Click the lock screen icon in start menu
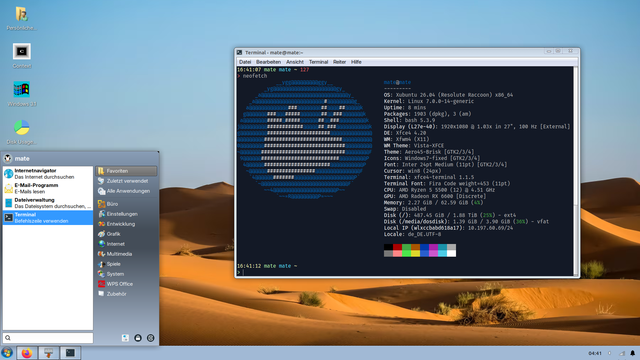Screen dimensions: 640x360 pyautogui.click(x=138, y=338)
